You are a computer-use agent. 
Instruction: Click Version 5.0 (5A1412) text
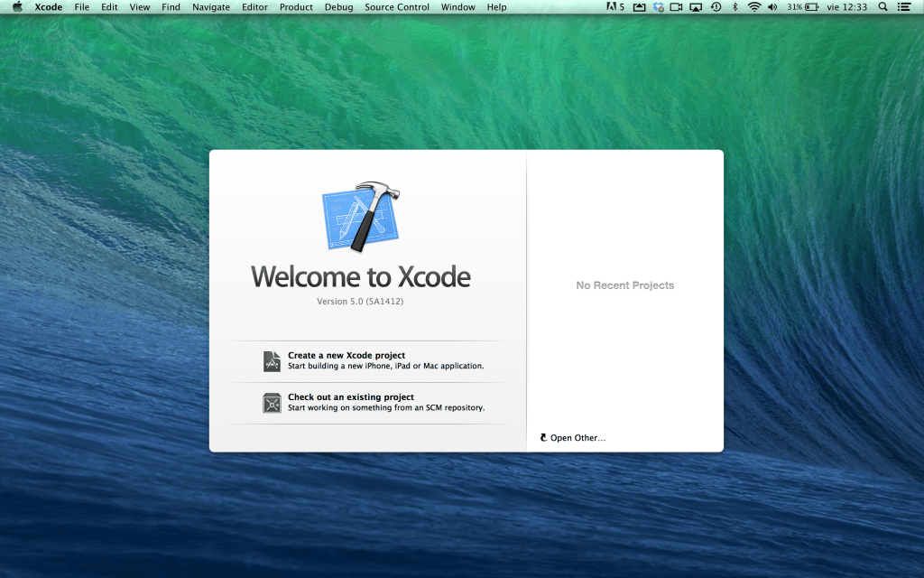click(x=360, y=302)
